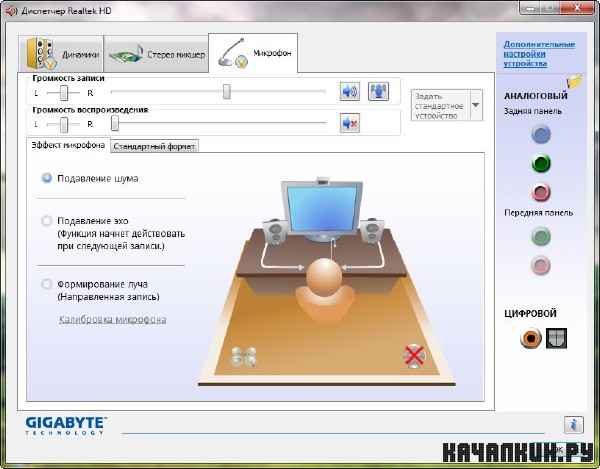Click orange digital coaxial output icon
This screenshot has width=600, height=469.
531,338
